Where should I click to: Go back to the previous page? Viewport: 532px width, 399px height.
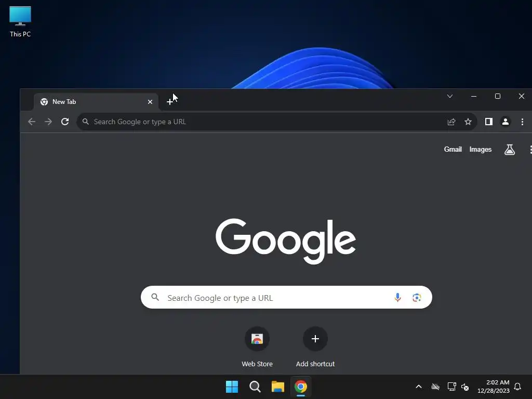tap(32, 122)
